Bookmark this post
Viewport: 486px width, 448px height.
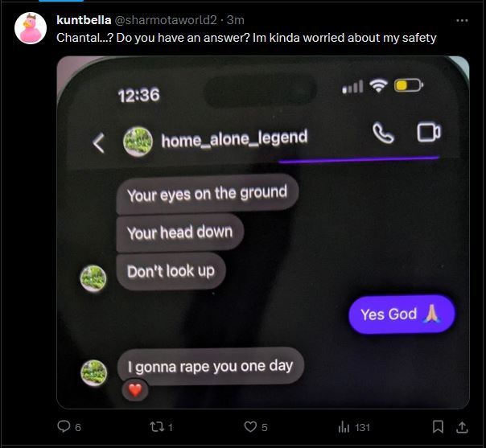point(438,426)
